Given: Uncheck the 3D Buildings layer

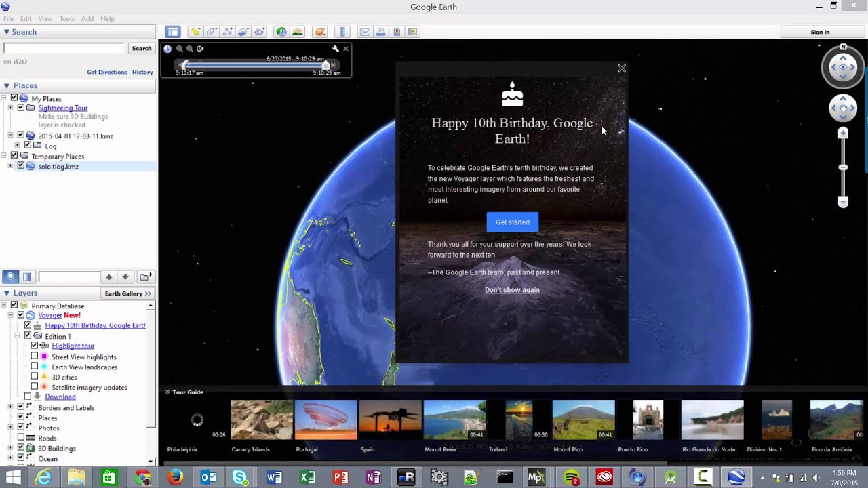Looking at the screenshot, I should tap(21, 448).
